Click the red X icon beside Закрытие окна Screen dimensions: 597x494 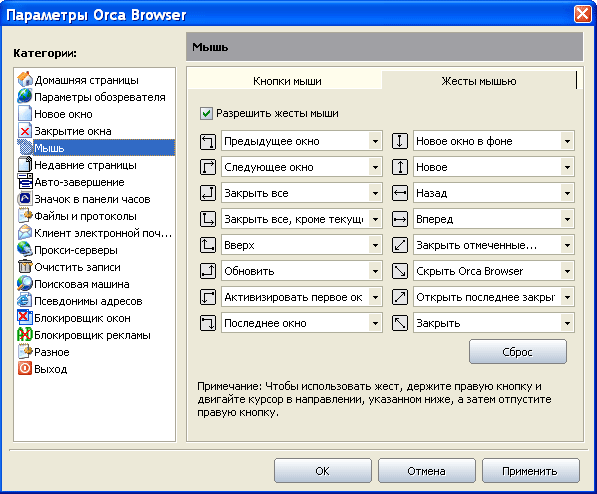tap(25, 131)
